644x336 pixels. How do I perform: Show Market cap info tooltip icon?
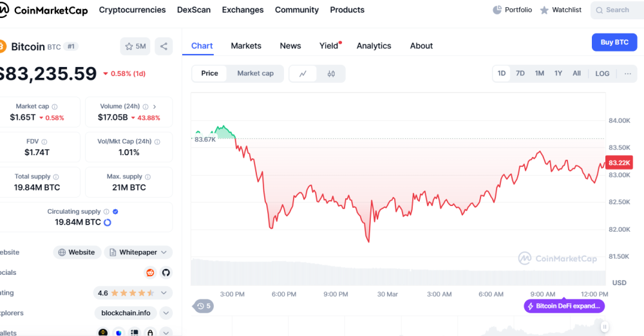55,107
